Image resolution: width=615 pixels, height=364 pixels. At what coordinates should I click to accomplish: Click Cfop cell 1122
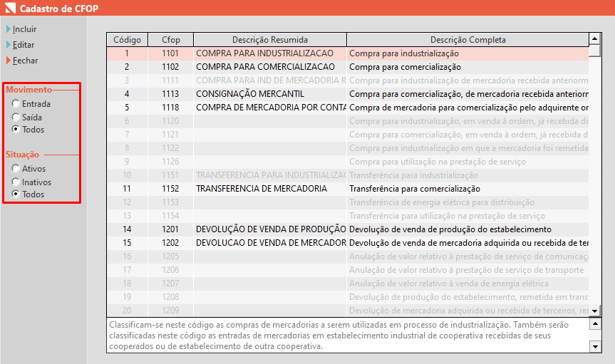pos(170,148)
